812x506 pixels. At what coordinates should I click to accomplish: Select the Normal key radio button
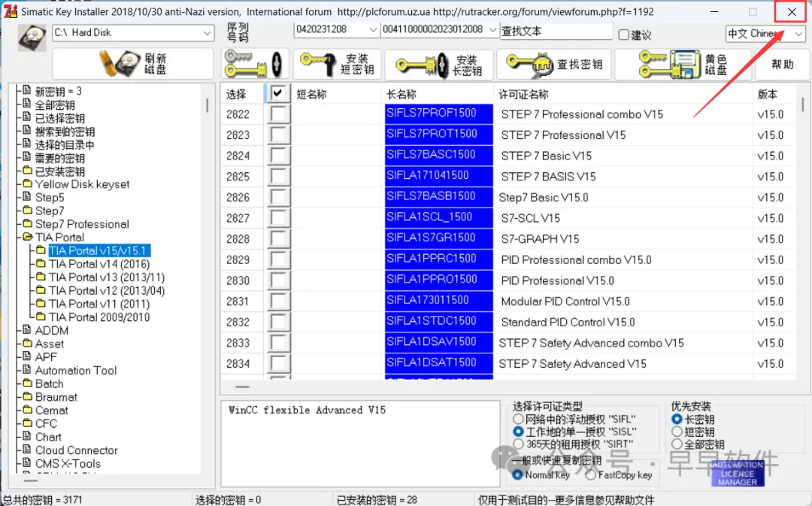coord(517,475)
